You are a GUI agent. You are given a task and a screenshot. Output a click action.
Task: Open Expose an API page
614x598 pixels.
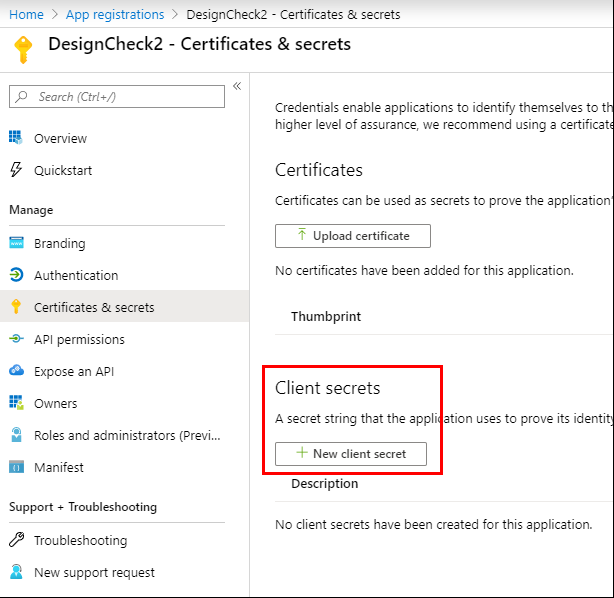coord(125,371)
